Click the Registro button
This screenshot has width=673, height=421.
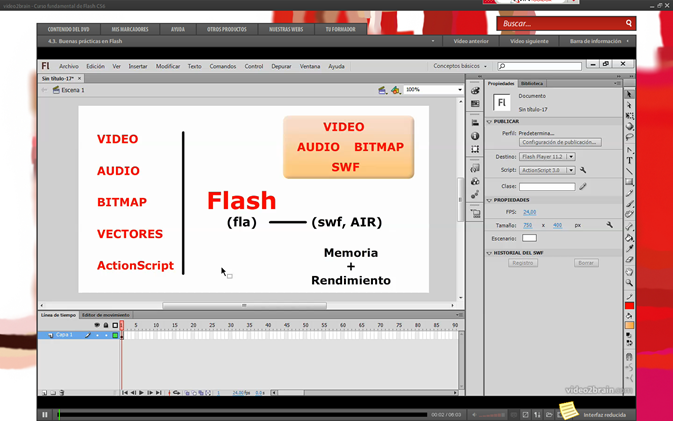pos(523,263)
